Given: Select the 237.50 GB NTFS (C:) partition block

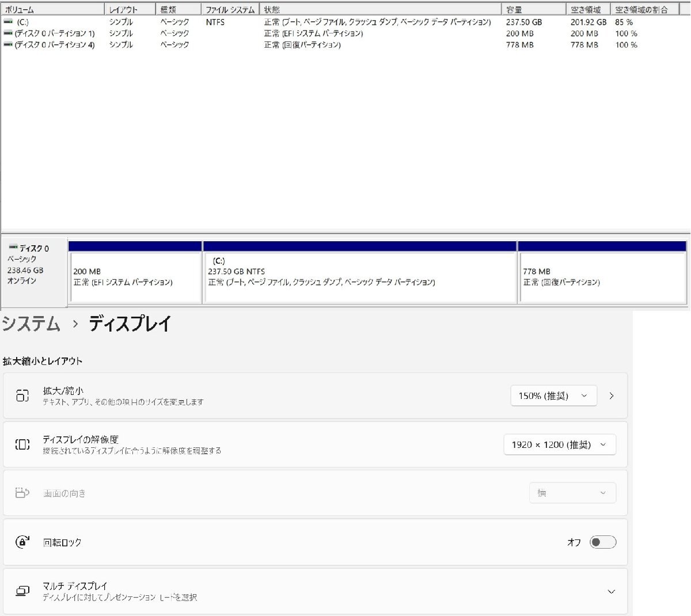Looking at the screenshot, I should tap(360, 276).
